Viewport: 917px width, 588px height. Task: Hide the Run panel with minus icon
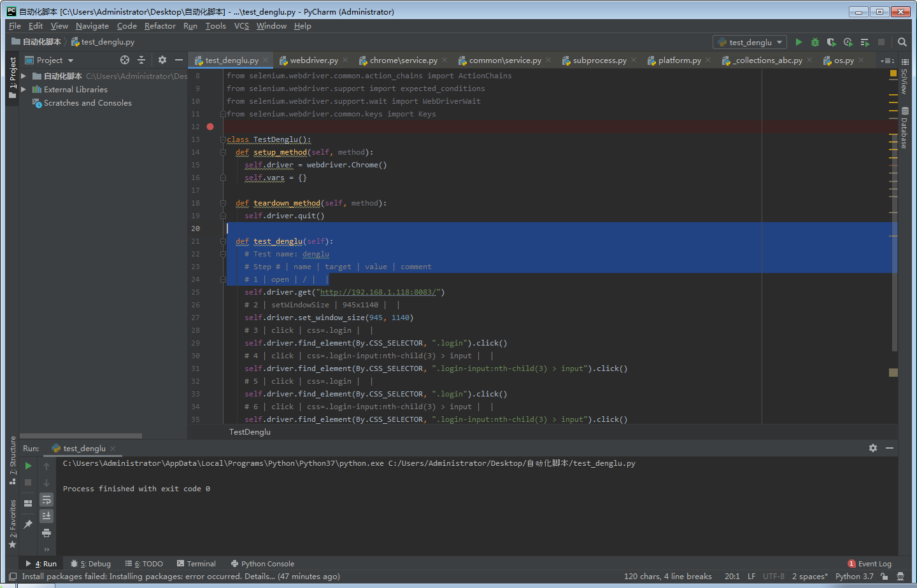(890, 448)
